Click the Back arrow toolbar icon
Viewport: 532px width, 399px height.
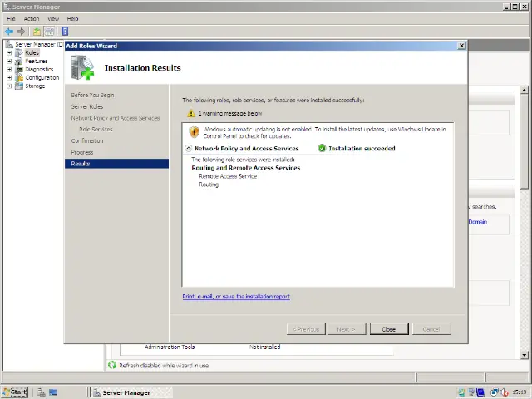point(9,32)
